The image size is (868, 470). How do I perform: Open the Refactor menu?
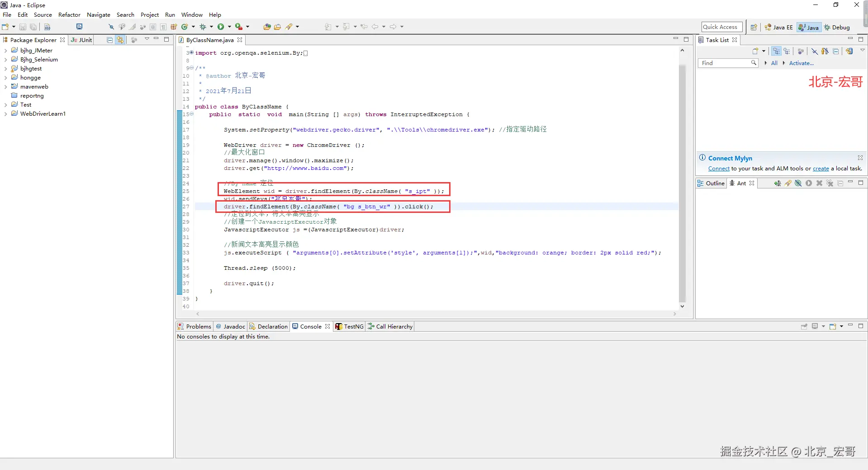pos(69,14)
